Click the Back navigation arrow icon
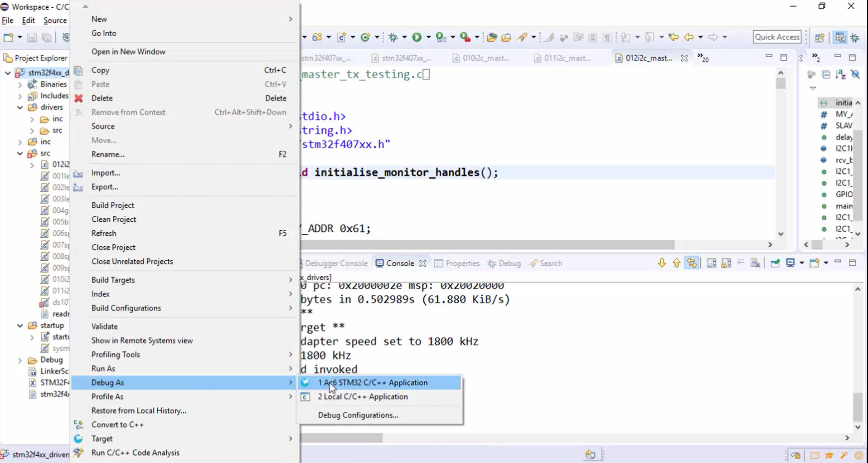This screenshot has height=463, width=868. [x=689, y=37]
